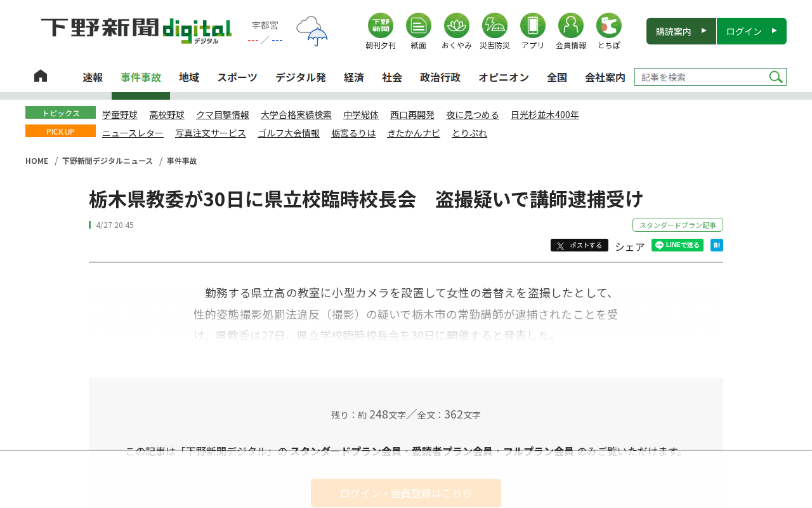Screen dimensions: 812x508
Task: Go to home via house icon
Action: (41, 76)
